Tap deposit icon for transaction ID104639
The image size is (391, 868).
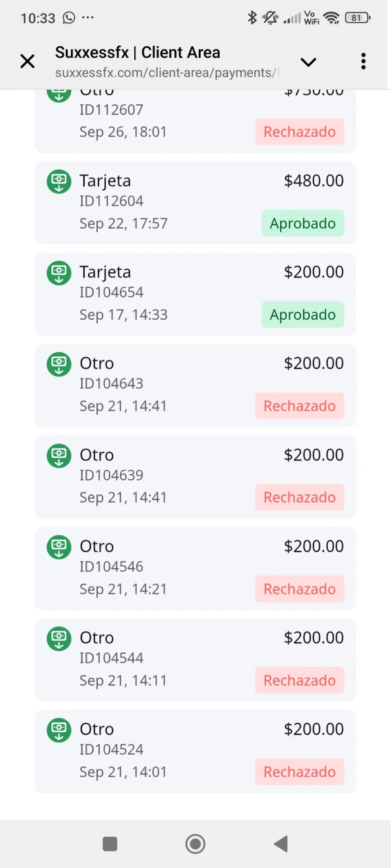click(59, 455)
